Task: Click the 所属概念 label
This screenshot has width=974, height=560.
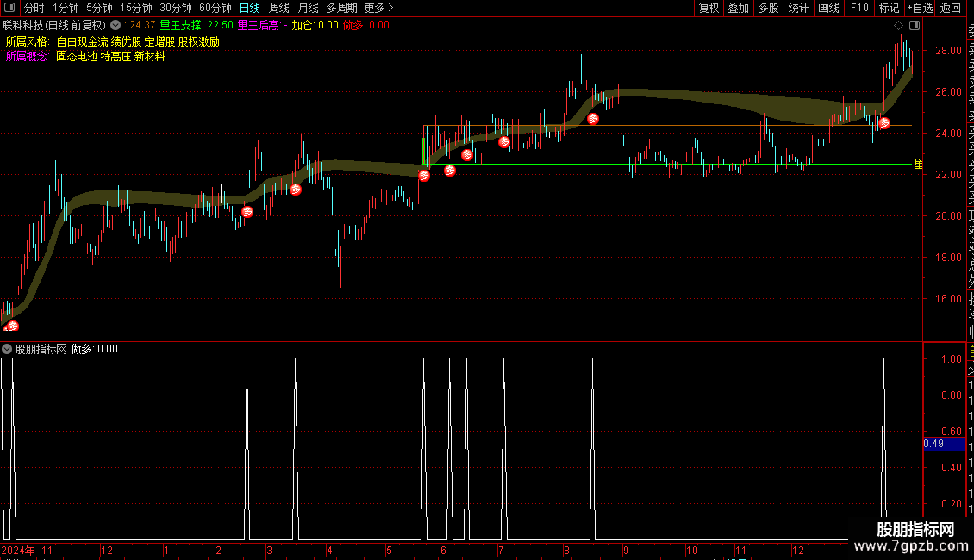Action: [28, 56]
